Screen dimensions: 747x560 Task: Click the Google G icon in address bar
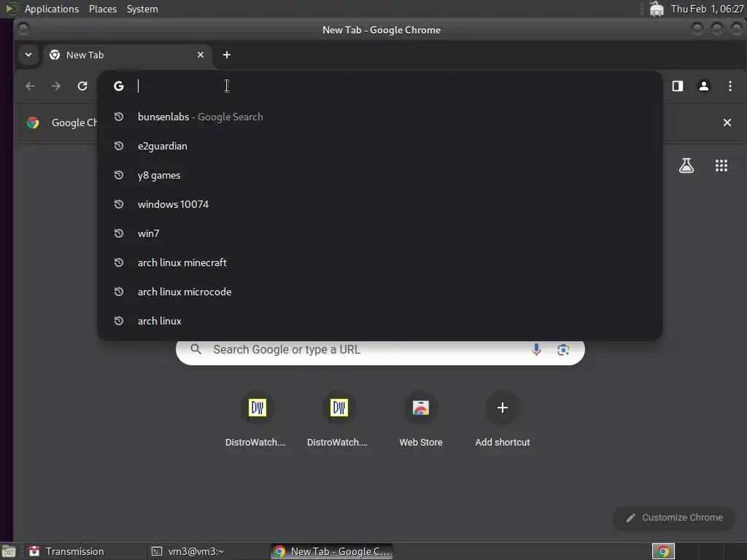coord(119,86)
